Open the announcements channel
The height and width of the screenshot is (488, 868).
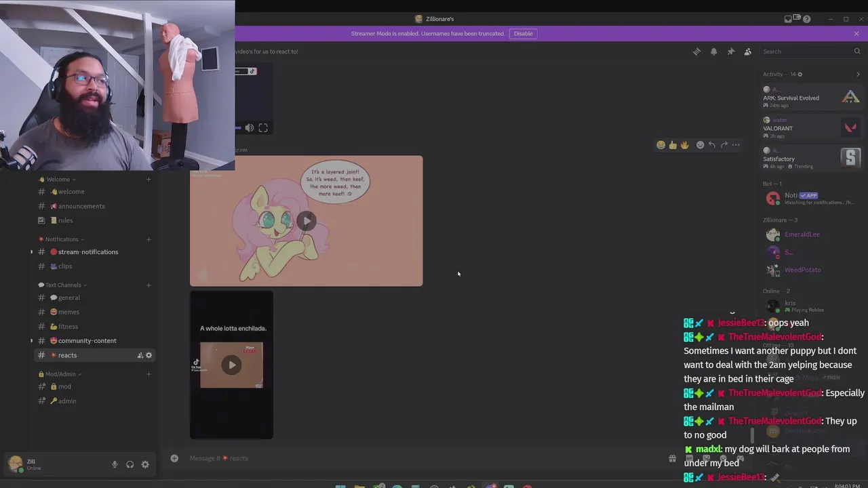[x=95, y=206]
